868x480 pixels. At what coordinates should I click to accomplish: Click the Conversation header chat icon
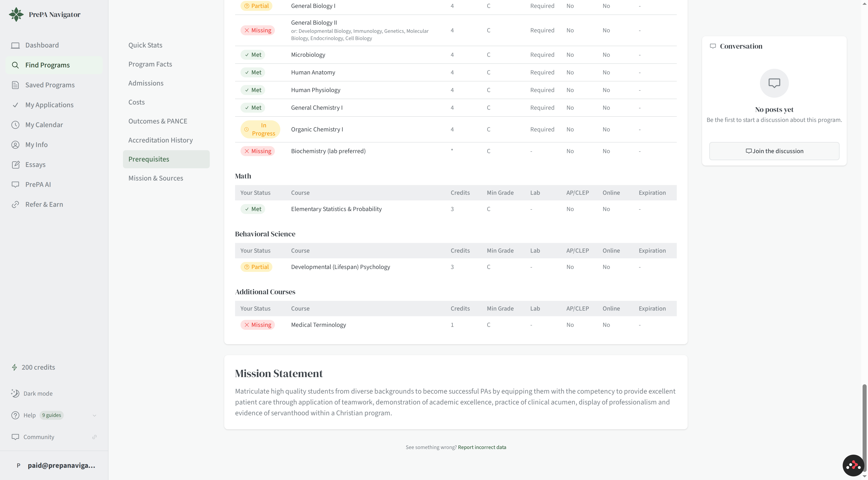713,46
